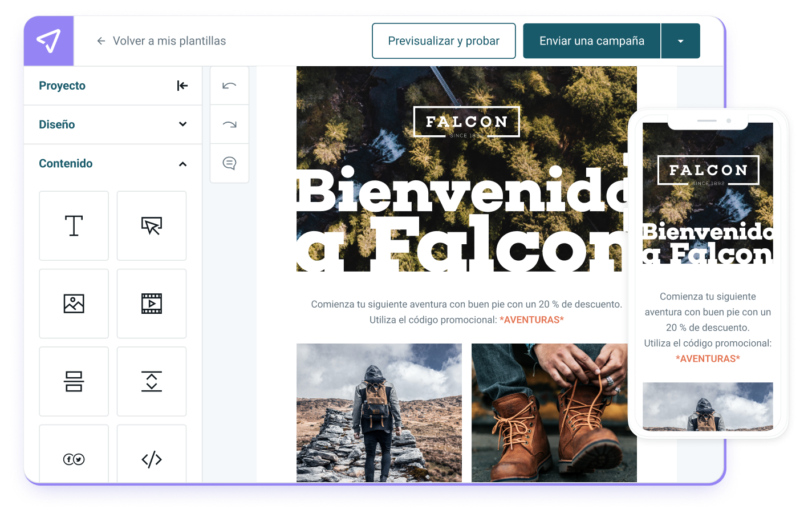Viewport: 812px width, 517px height.
Task: Select the Text content block
Action: (x=74, y=226)
